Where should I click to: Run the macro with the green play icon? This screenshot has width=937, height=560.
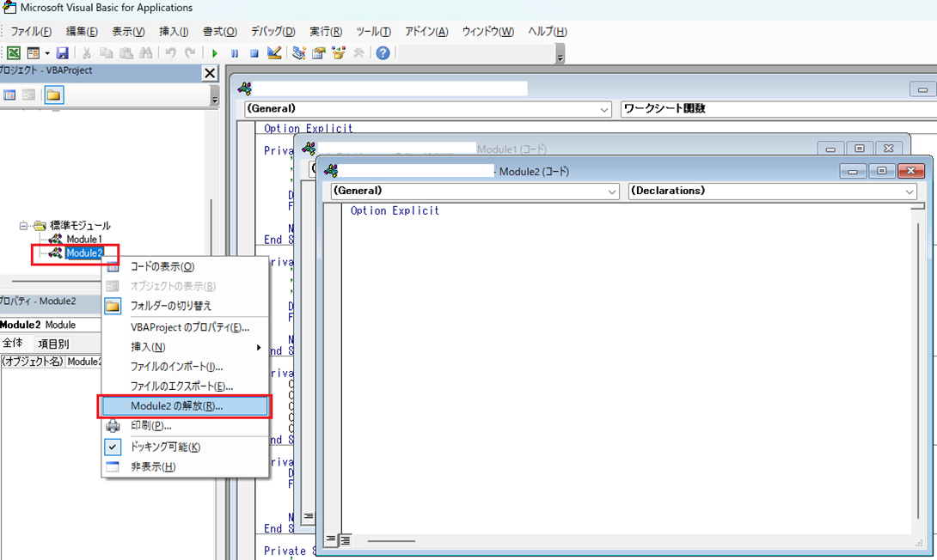pos(215,53)
